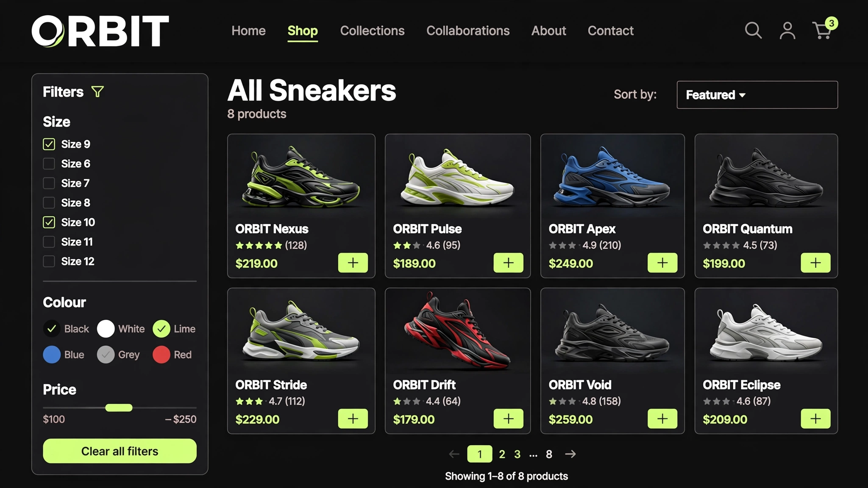
Task: Click the filter funnel icon
Action: (x=97, y=92)
